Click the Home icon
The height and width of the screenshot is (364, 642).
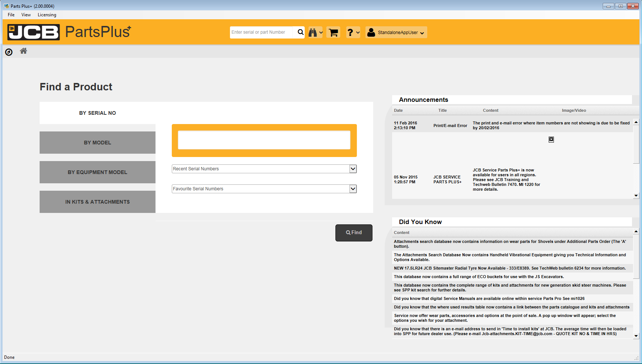click(23, 51)
